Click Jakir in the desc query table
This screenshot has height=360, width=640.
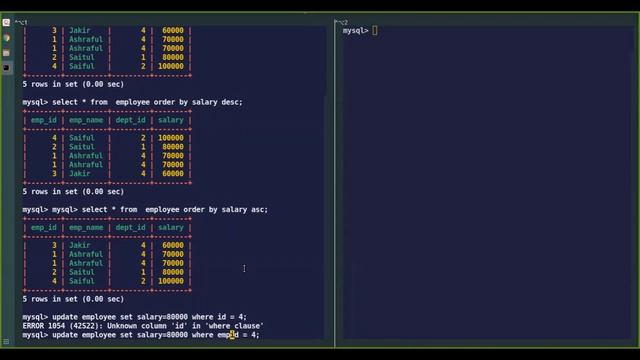coord(80,174)
